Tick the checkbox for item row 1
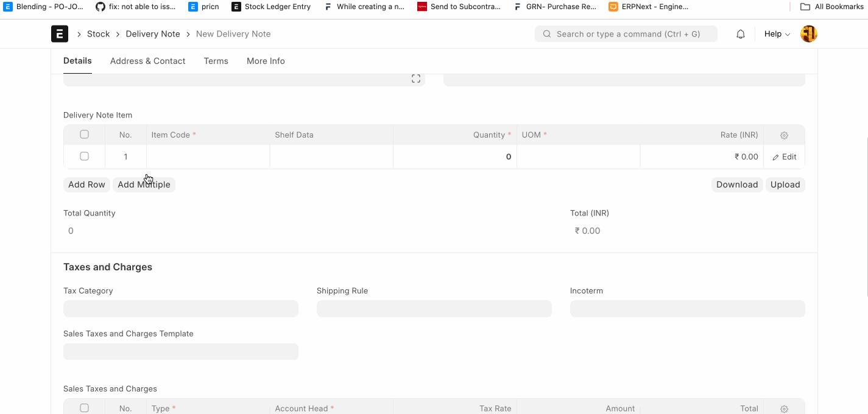Viewport: 868px width, 414px height. click(x=84, y=156)
